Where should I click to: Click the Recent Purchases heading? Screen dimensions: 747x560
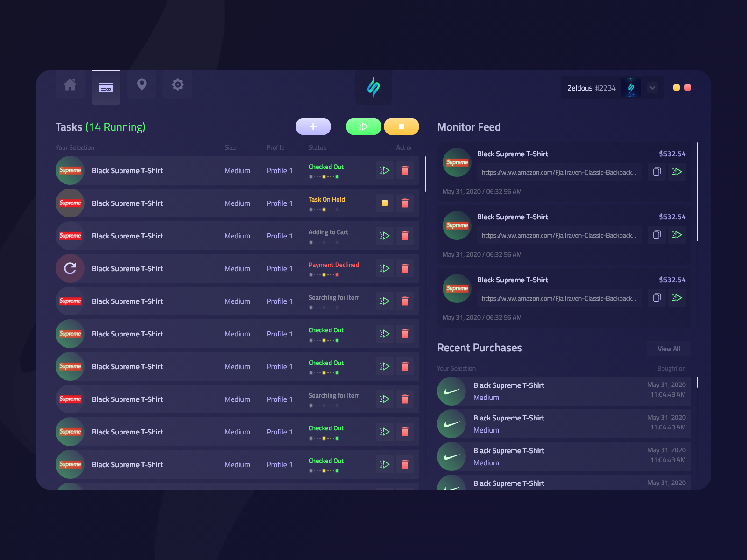(x=479, y=348)
